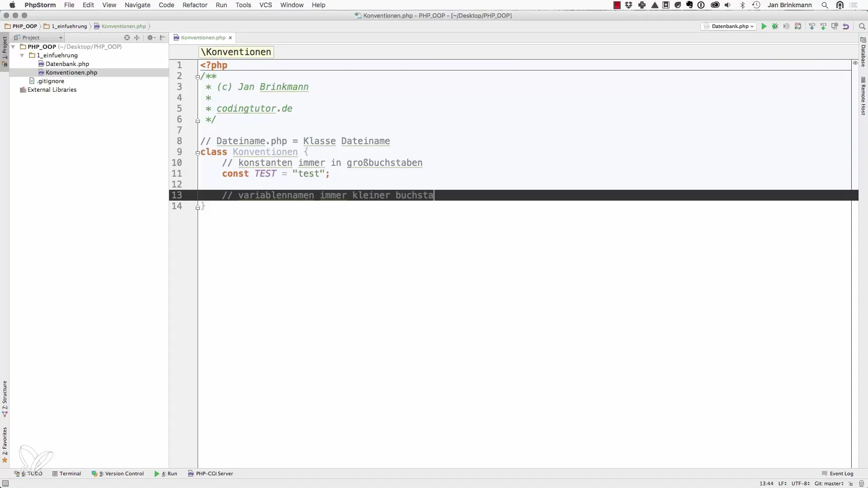Run with coverage icon in toolbar

[x=787, y=26]
